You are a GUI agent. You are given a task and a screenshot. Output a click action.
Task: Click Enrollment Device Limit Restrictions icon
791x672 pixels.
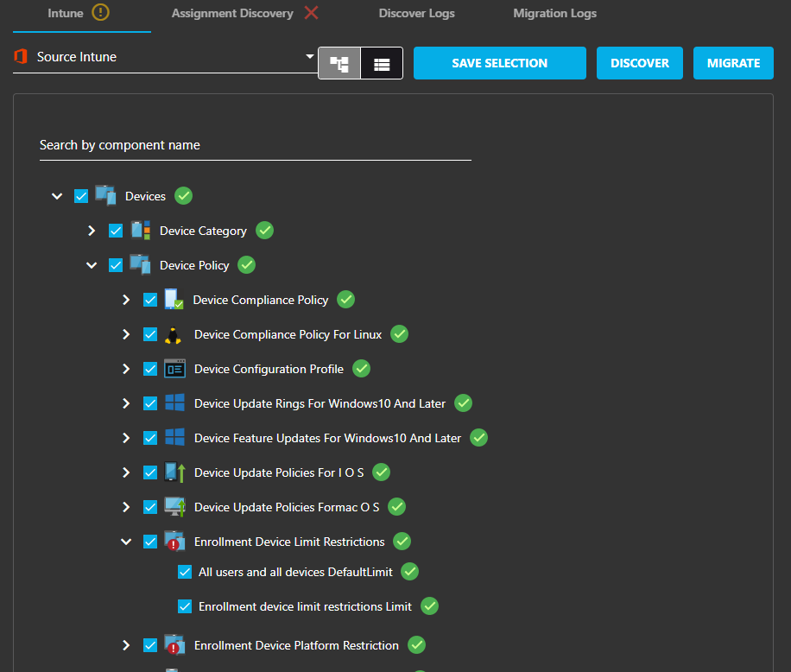[x=174, y=542]
